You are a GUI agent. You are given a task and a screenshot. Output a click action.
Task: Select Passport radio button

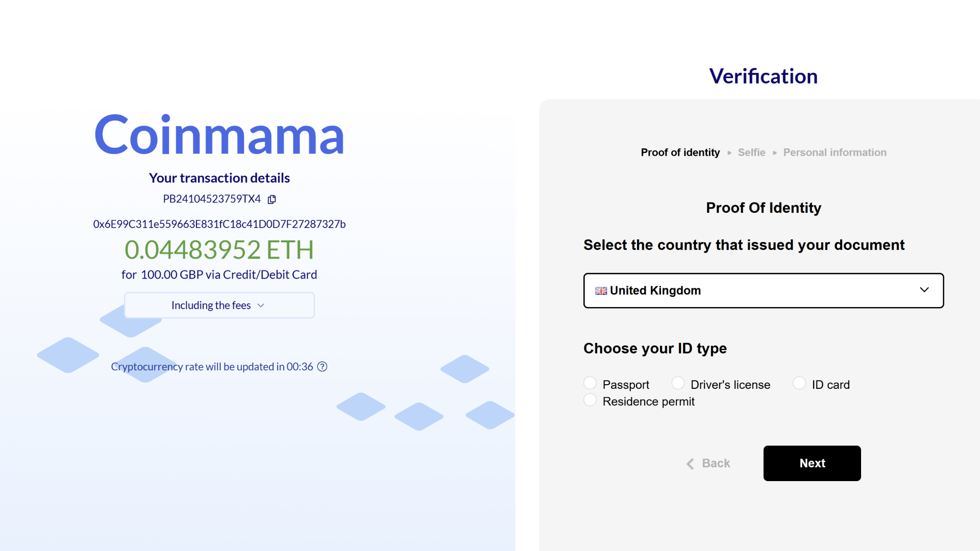(x=590, y=384)
